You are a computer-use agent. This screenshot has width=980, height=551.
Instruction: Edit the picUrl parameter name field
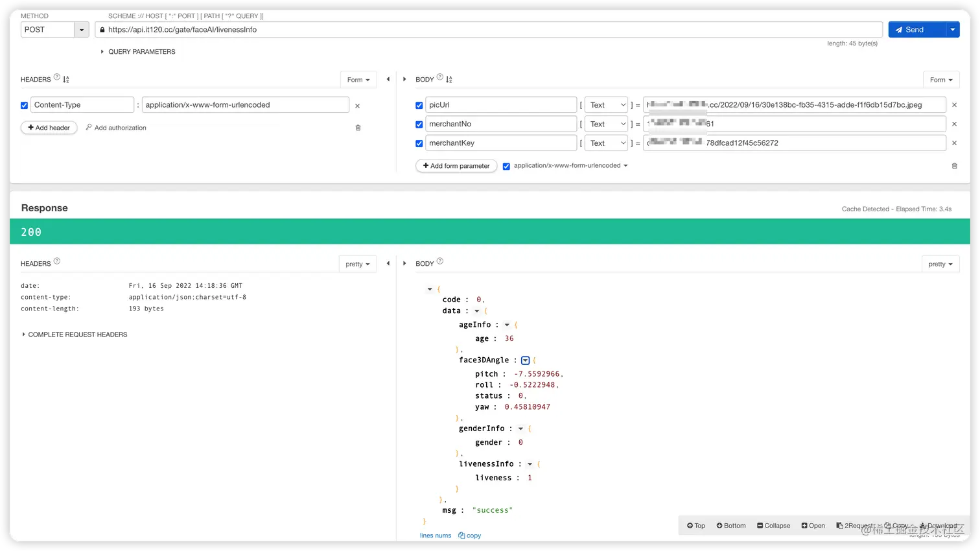(501, 105)
